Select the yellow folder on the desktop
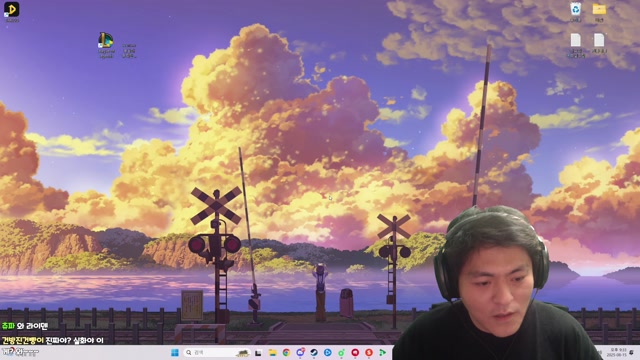The height and width of the screenshot is (360, 640). point(599,12)
